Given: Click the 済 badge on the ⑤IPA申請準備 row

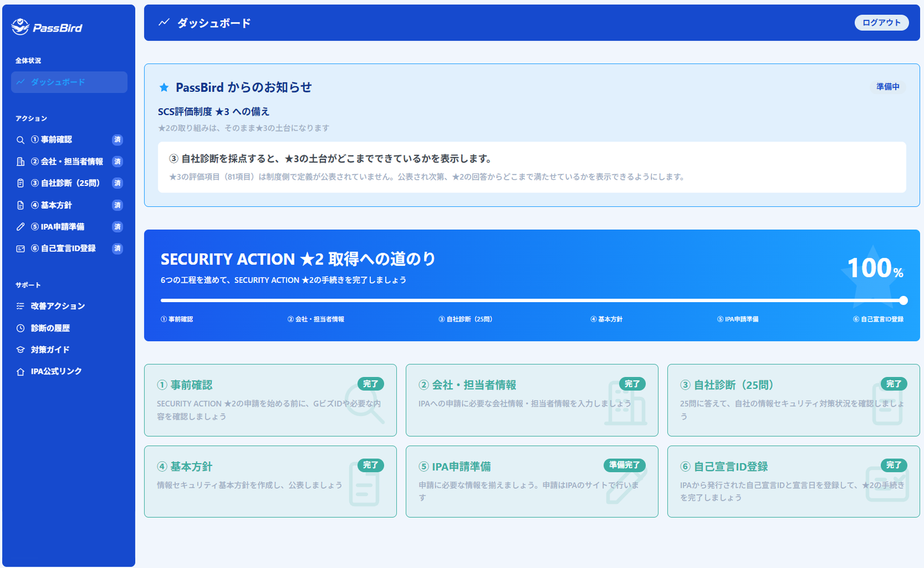Looking at the screenshot, I should tap(117, 227).
